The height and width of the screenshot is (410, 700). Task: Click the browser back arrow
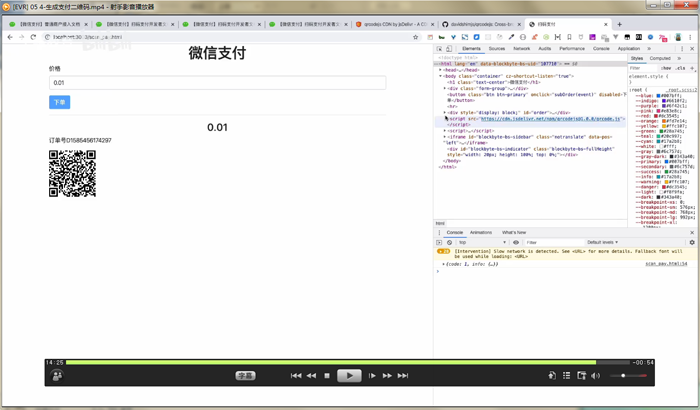(x=10, y=37)
